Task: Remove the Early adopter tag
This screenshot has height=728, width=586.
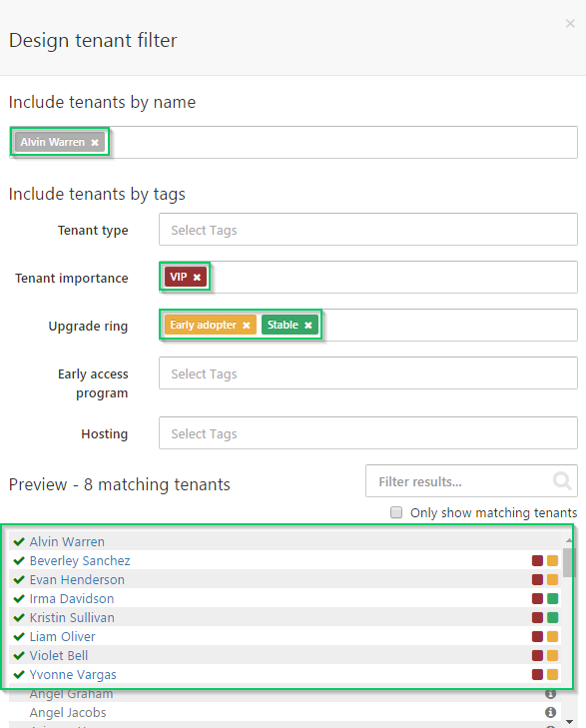Action: (247, 325)
